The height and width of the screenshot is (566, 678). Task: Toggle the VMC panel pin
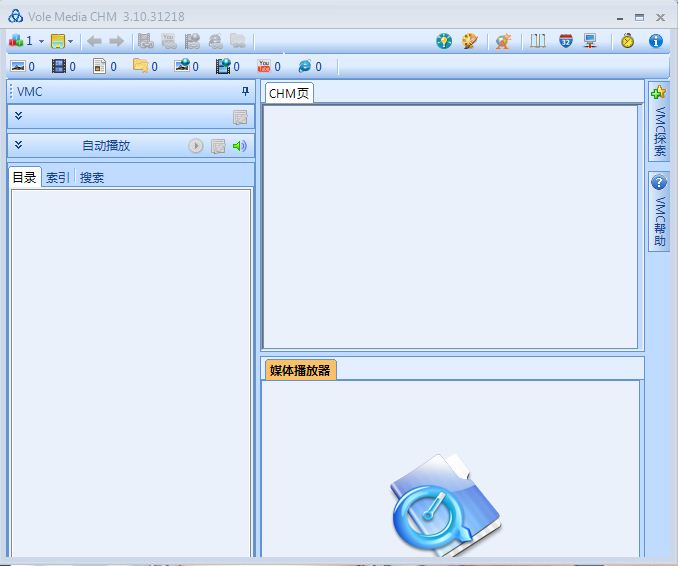click(x=245, y=91)
